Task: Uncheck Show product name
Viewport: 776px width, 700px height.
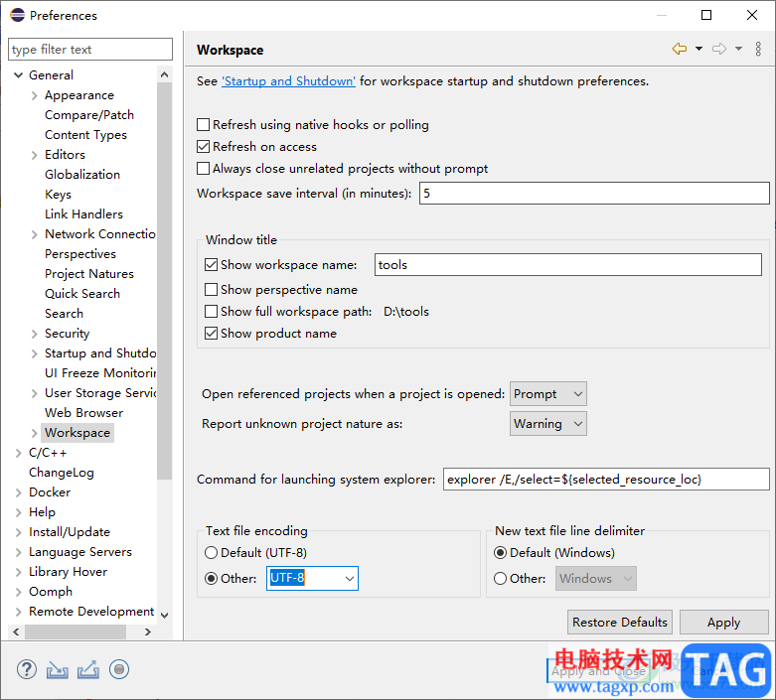Action: (x=211, y=333)
